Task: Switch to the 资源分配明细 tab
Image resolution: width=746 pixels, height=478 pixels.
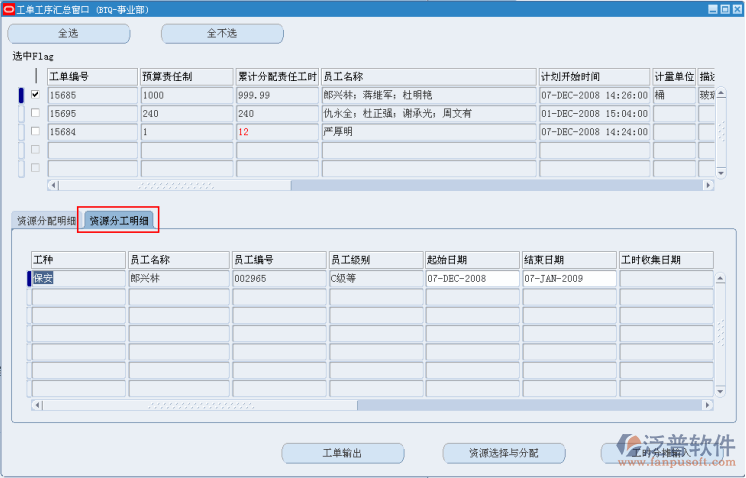Action: (46, 221)
